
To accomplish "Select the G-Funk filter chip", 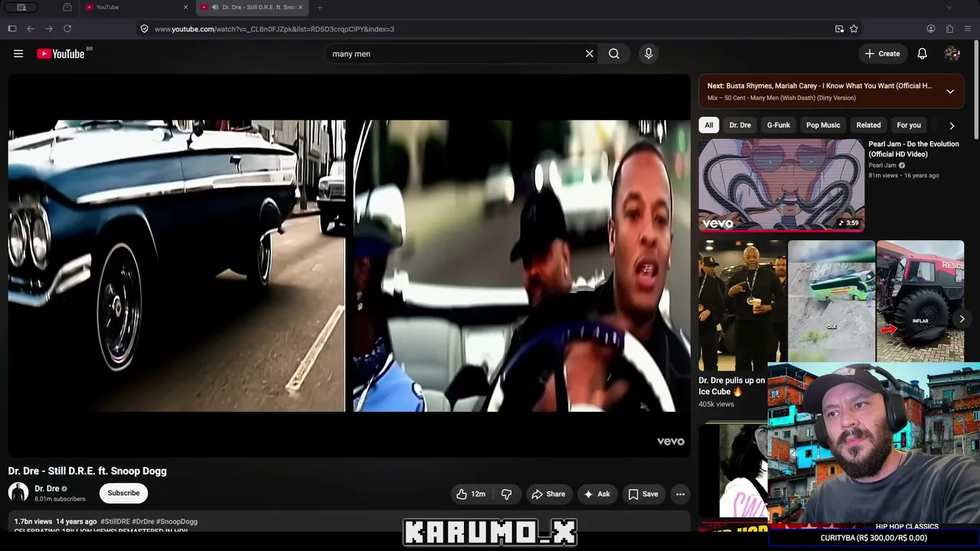I will (x=779, y=126).
